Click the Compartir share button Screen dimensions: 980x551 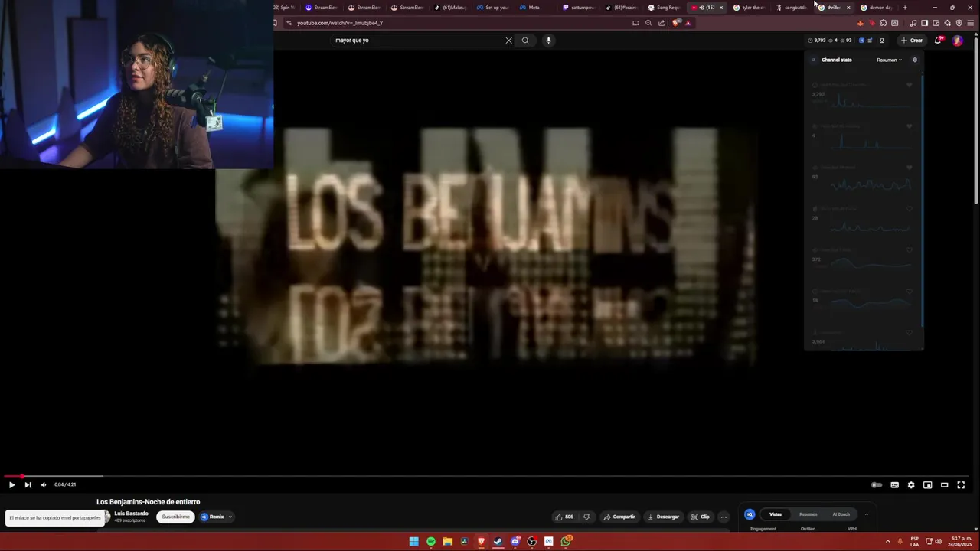(x=619, y=517)
